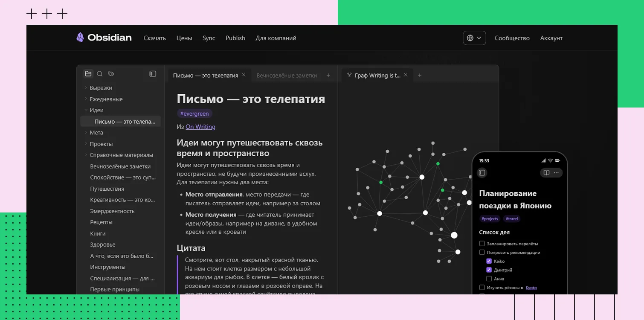Open reading view book icon on phone
The height and width of the screenshot is (320, 644).
[546, 173]
